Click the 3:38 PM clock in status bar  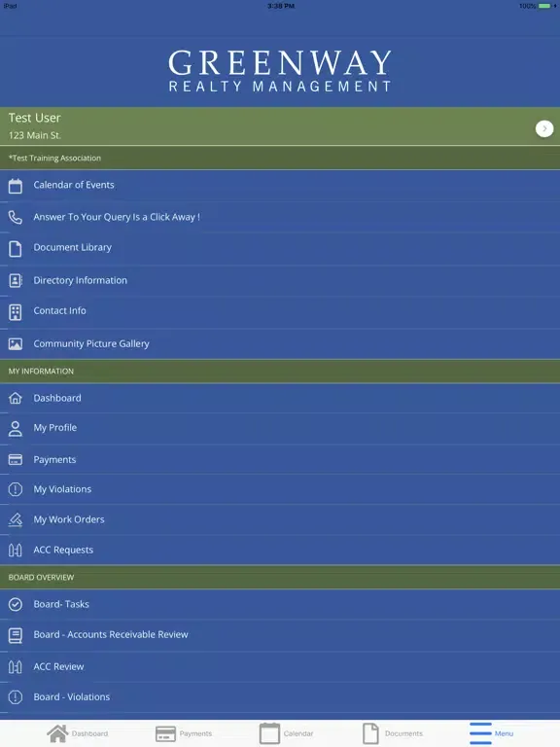(281, 6)
